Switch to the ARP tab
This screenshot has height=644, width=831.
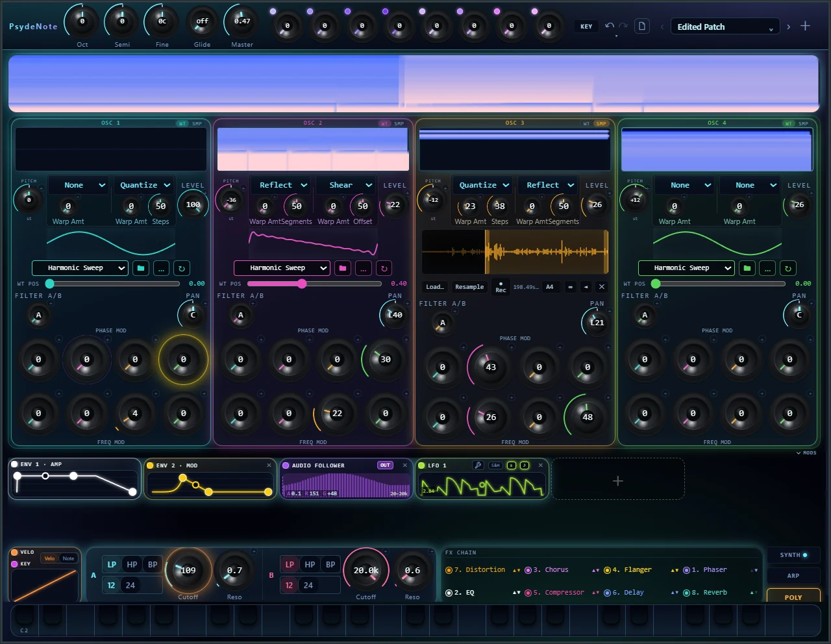tap(793, 576)
